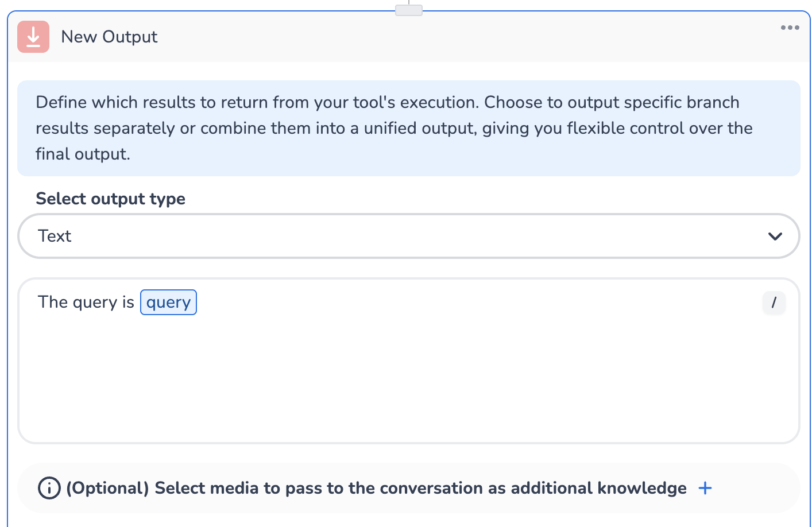Click the "The query is" text
The width and height of the screenshot is (812, 527).
(86, 303)
